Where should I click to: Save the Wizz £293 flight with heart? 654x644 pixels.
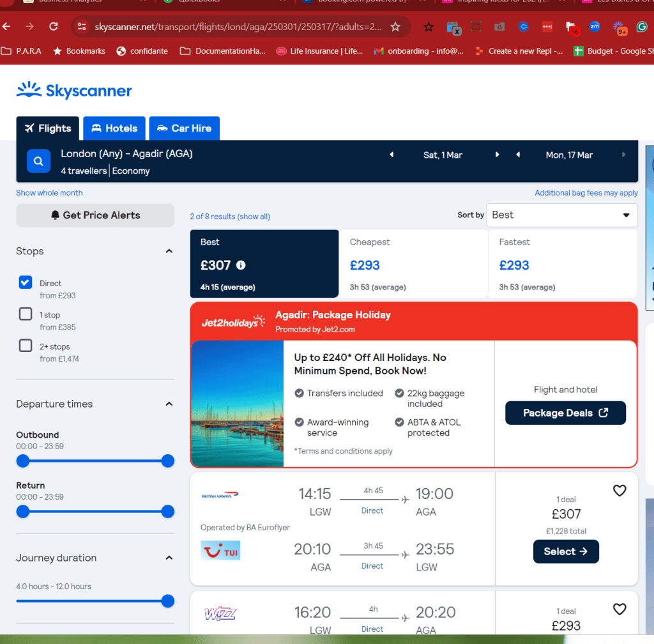pyautogui.click(x=620, y=609)
